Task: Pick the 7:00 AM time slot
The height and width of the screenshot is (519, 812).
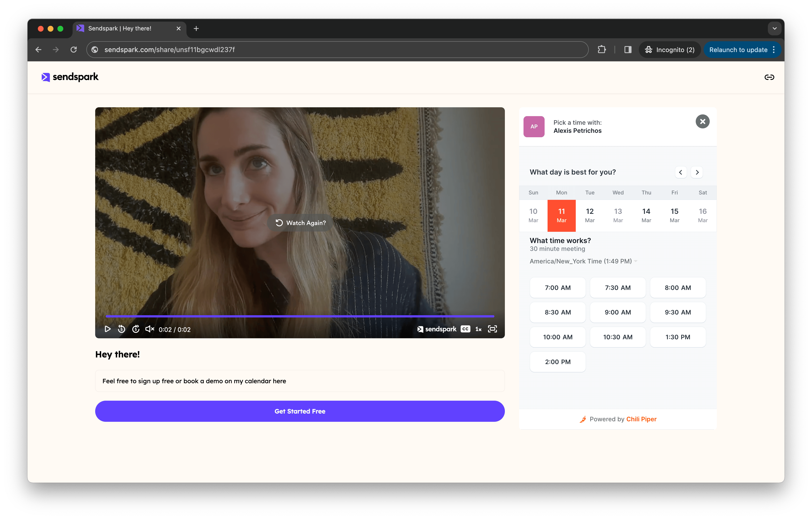Action: click(558, 287)
